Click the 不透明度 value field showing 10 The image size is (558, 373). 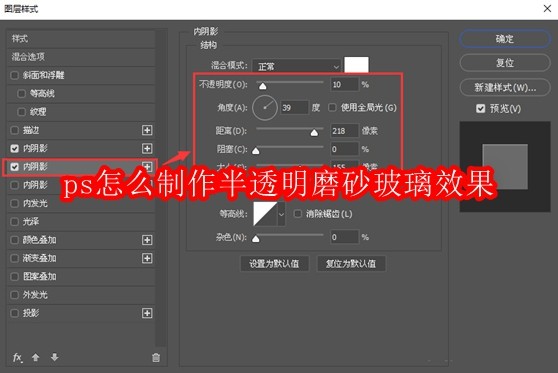[x=344, y=84]
